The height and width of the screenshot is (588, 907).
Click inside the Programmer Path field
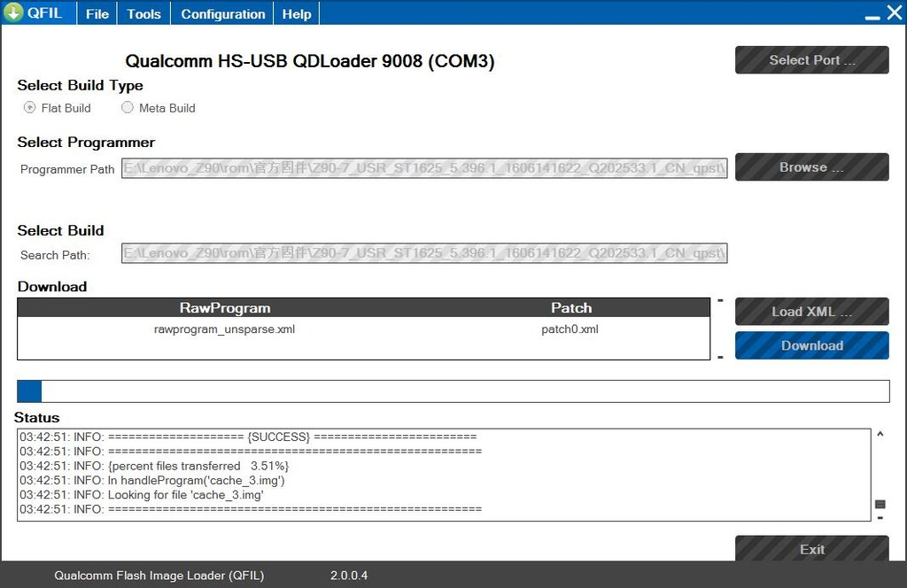424,167
